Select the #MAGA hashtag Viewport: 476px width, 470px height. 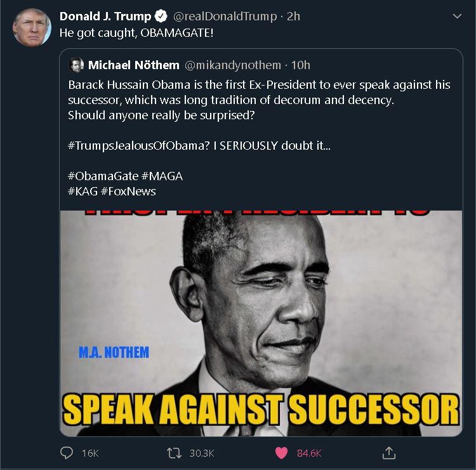(162, 176)
